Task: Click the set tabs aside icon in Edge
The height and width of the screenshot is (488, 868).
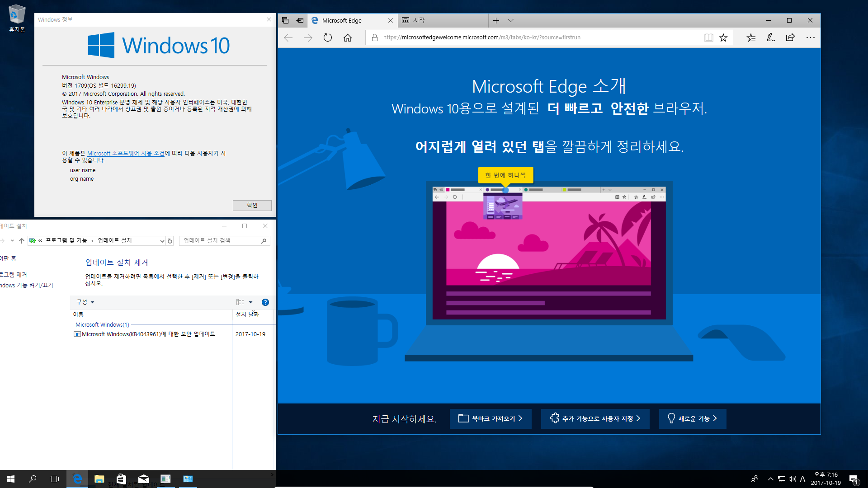Action: (x=300, y=20)
